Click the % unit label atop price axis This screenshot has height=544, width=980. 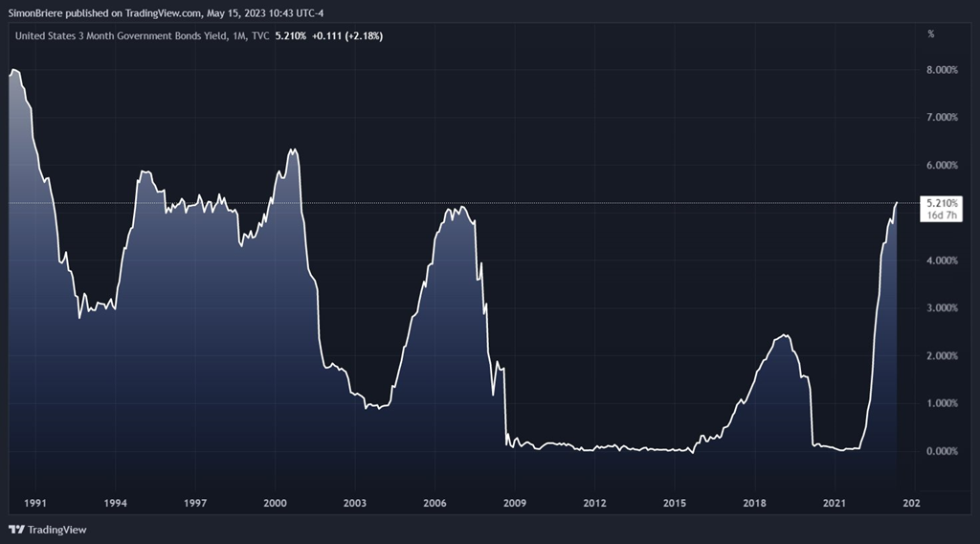click(931, 34)
